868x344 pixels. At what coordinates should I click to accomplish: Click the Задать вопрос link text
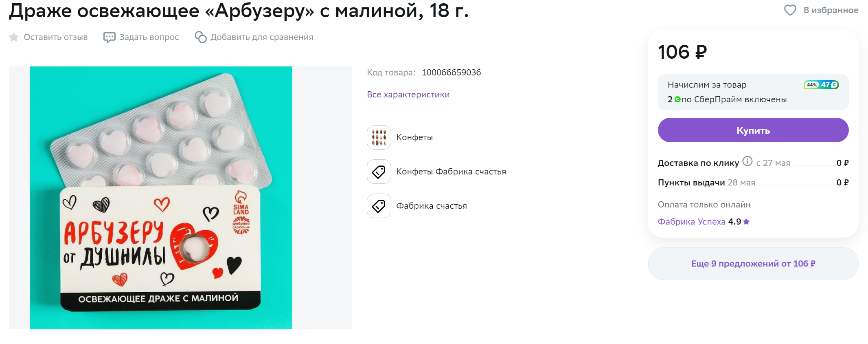[149, 37]
